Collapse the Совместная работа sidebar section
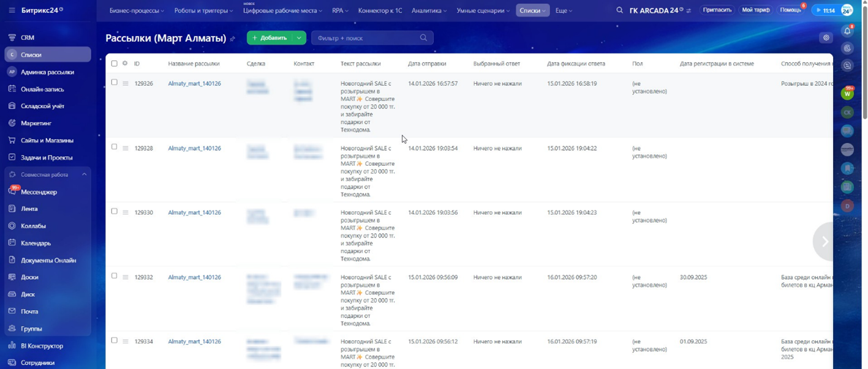868x369 pixels. coord(84,174)
